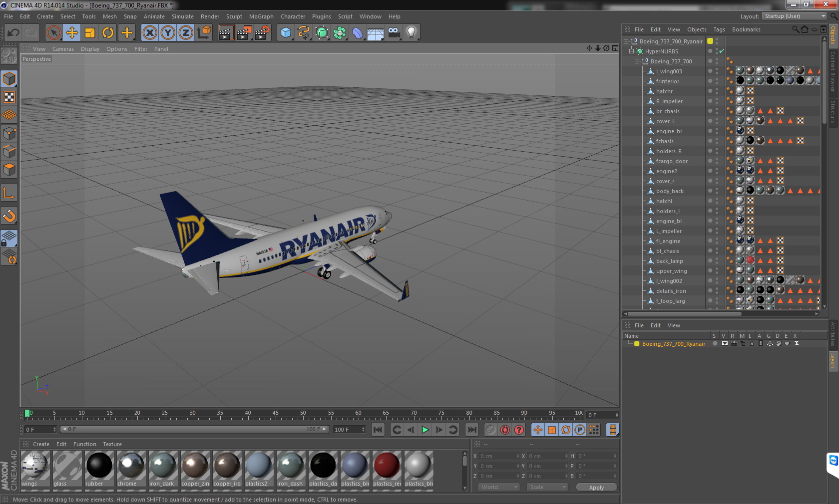Viewport: 839px width, 504px height.
Task: Collapse the HyperNURBS object
Action: click(631, 51)
